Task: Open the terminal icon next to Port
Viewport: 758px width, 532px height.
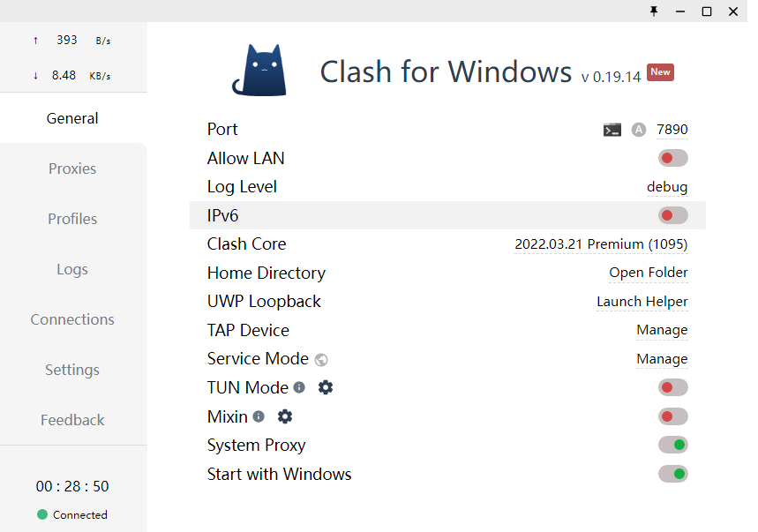Action: pos(612,130)
